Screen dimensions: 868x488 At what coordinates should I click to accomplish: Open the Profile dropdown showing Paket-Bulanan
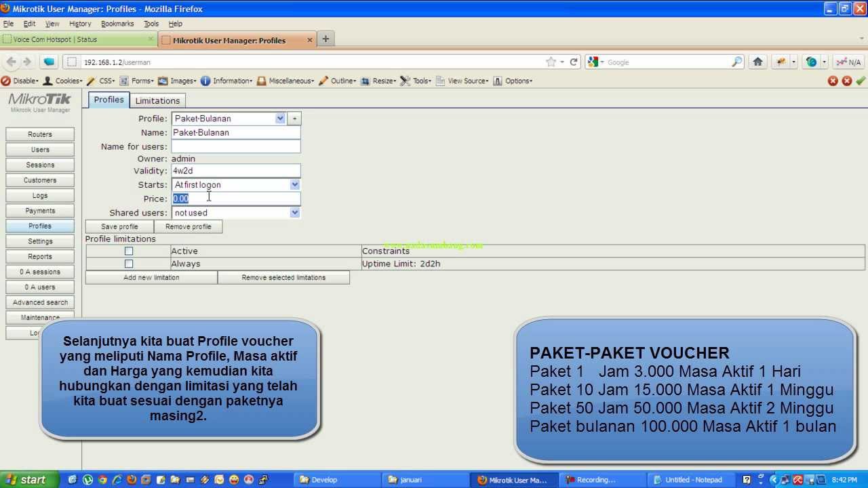(x=229, y=119)
